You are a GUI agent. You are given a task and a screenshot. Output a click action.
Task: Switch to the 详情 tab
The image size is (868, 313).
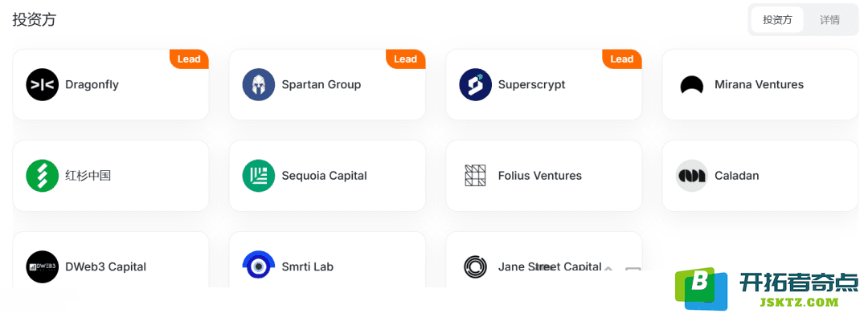coord(829,20)
